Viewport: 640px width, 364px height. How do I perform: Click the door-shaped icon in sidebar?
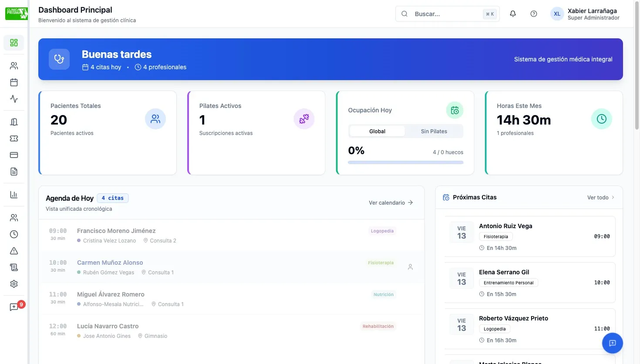14,122
